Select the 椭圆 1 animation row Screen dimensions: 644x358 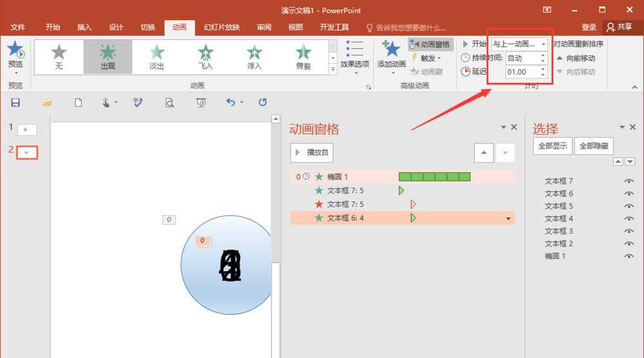(x=402, y=176)
